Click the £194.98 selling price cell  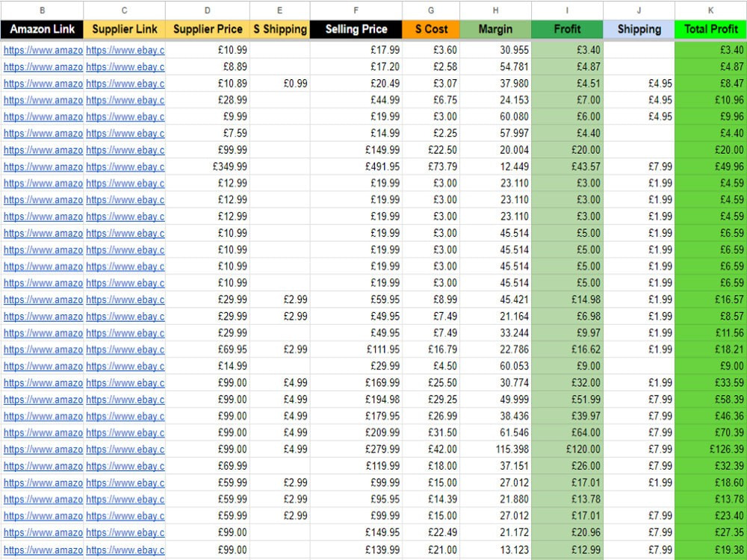356,399
